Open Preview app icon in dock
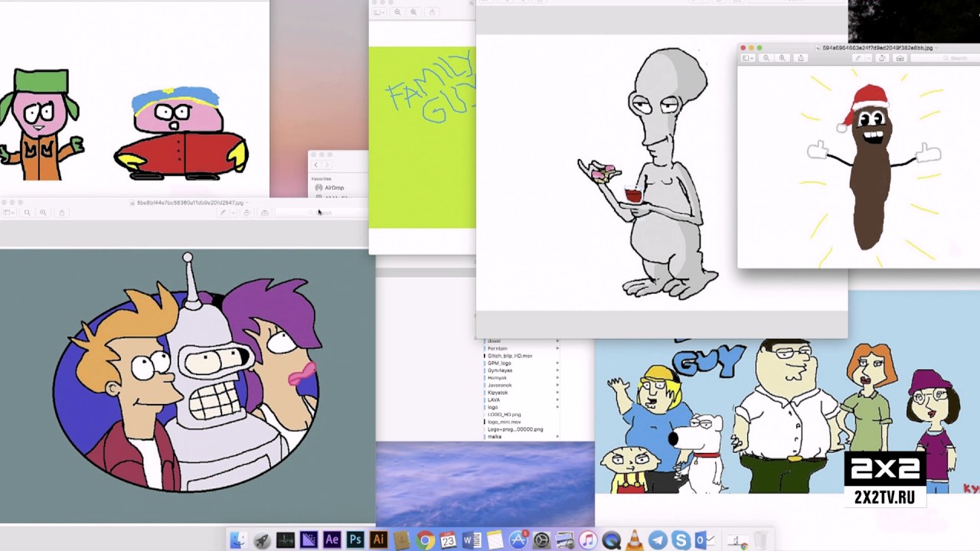 click(565, 540)
